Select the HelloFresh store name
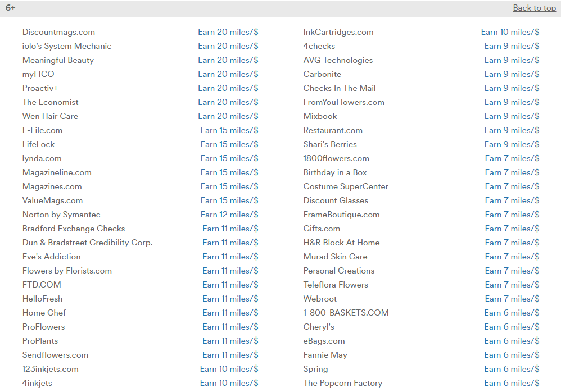The width and height of the screenshot is (561, 392). point(42,299)
